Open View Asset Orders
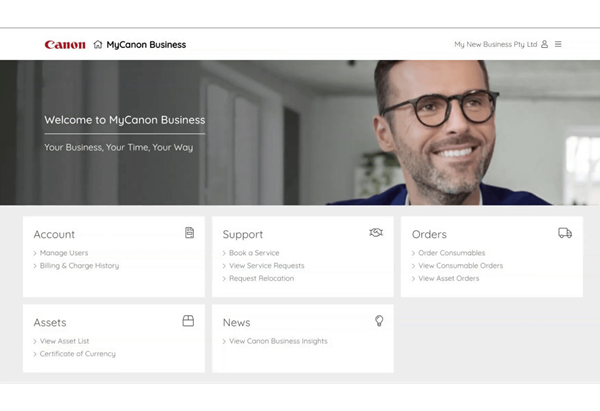The image size is (600, 411). tap(448, 278)
